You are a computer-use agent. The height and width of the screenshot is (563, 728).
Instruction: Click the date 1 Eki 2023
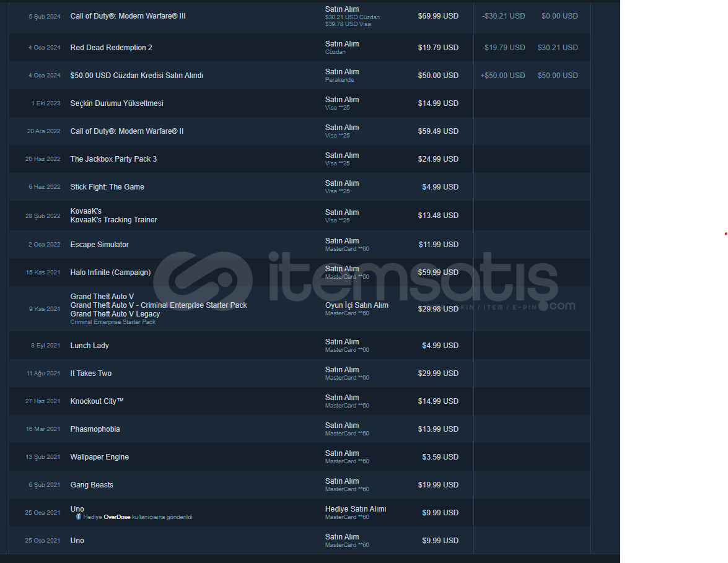(46, 103)
